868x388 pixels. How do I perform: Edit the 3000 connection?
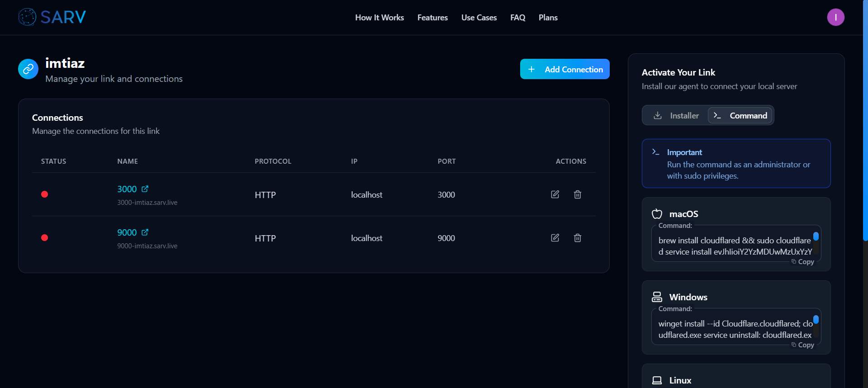[x=555, y=194]
